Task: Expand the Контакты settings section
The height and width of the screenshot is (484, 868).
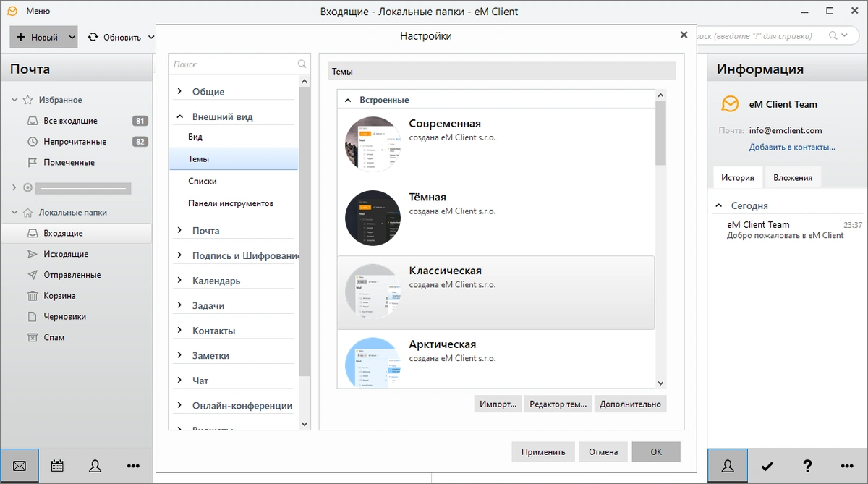Action: 179,330
